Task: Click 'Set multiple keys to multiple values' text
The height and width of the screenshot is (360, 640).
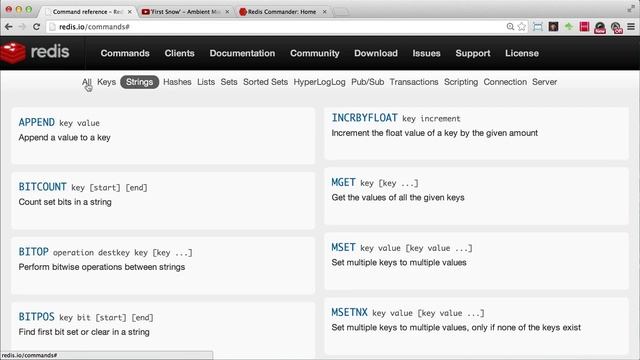Action: (x=399, y=262)
